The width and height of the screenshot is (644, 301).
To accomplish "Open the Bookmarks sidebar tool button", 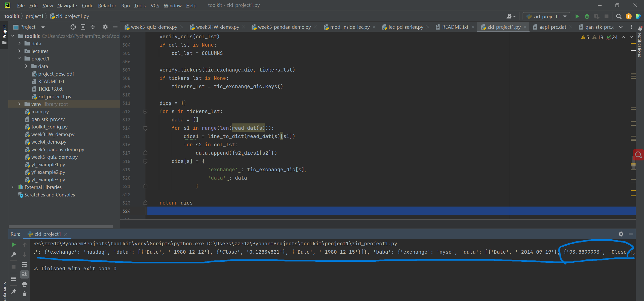I will [4, 291].
